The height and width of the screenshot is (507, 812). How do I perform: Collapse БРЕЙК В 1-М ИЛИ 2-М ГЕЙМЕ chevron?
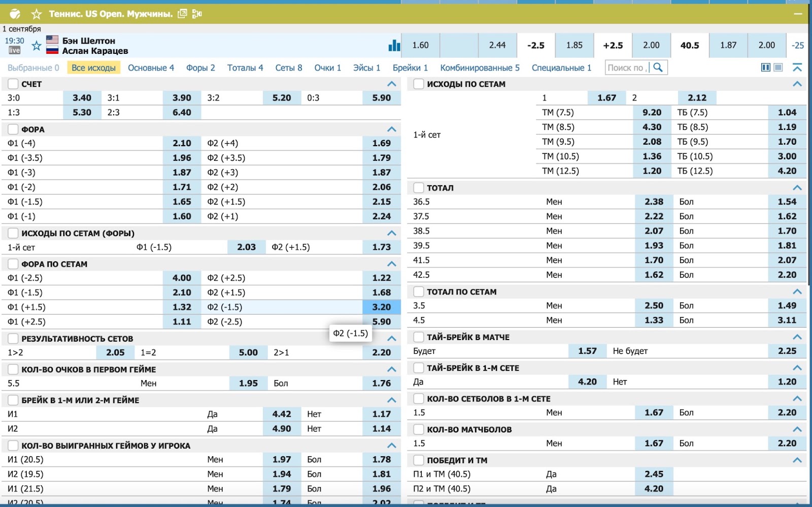click(392, 400)
